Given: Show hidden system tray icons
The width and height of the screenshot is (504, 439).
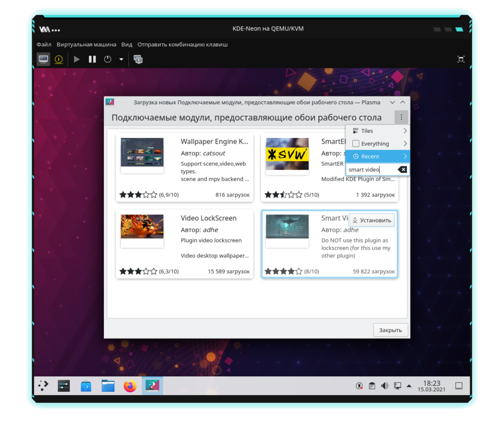Looking at the screenshot, I should (x=409, y=386).
